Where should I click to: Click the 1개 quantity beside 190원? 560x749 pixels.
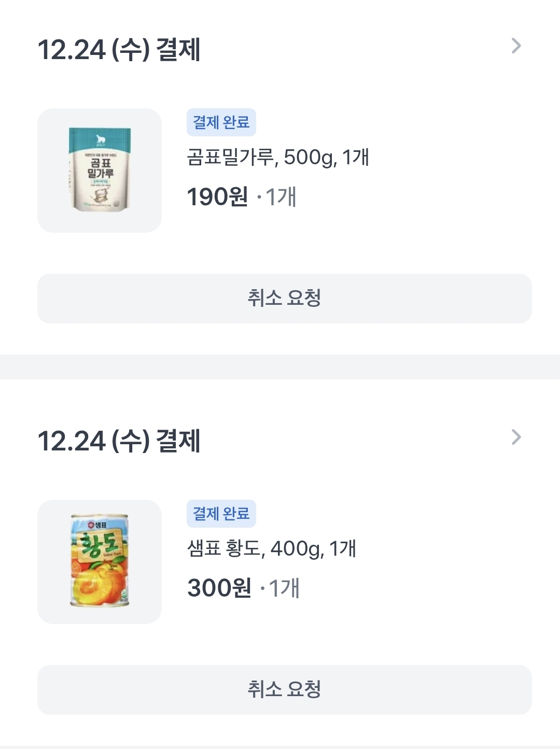click(281, 197)
